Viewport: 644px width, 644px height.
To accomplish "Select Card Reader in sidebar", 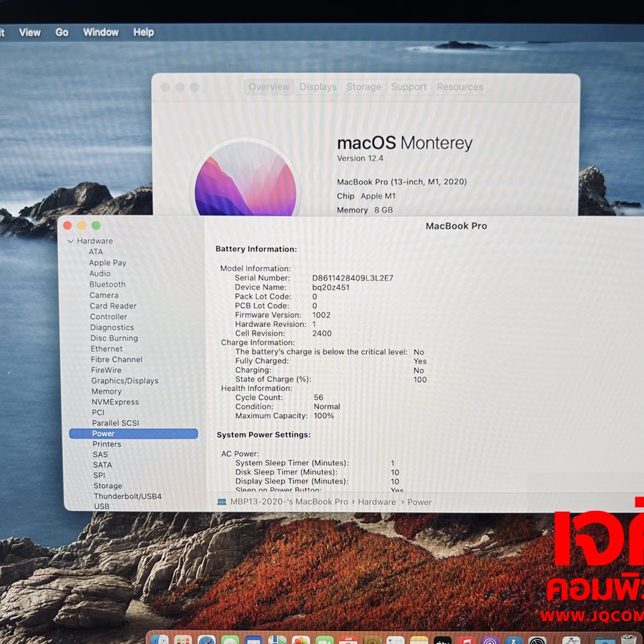I will coord(113,306).
